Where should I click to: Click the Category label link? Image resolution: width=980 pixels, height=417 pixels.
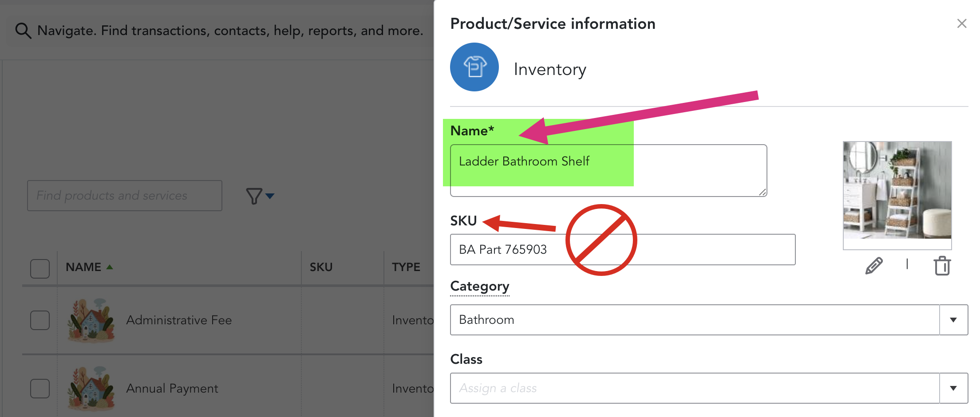pyautogui.click(x=480, y=287)
